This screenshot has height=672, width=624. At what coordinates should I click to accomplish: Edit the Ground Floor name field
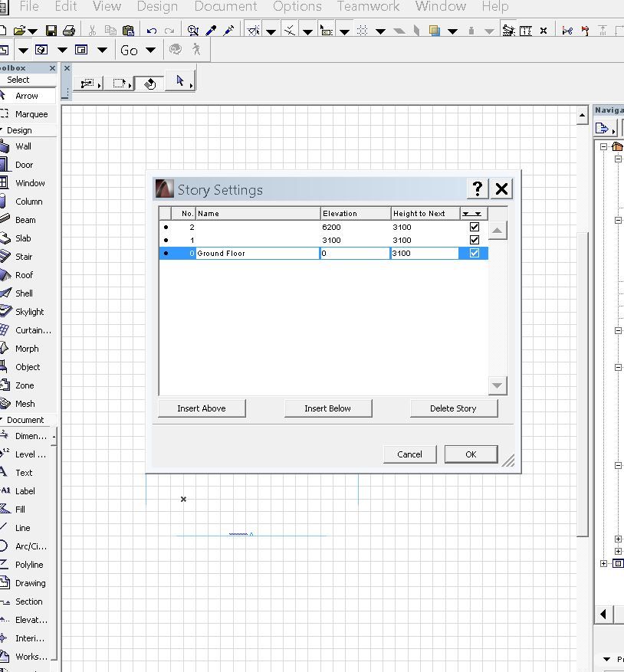click(258, 253)
